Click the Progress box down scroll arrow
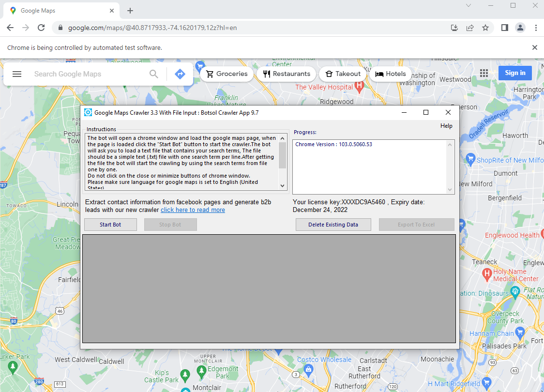The width and height of the screenshot is (544, 392). tap(450, 189)
